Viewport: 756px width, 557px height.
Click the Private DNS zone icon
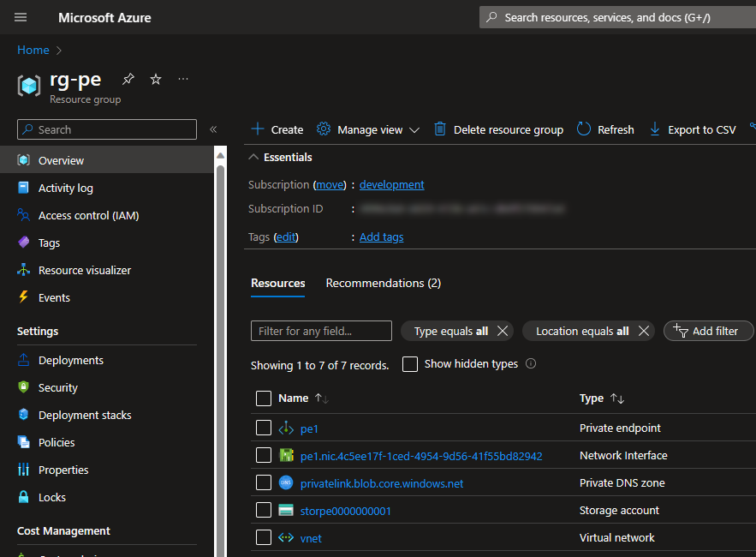pos(286,482)
